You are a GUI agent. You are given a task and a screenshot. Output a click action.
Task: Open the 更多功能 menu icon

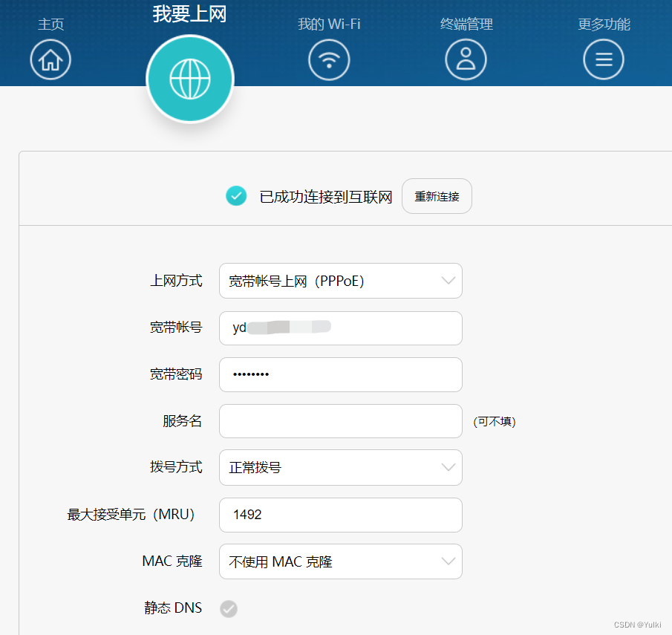click(x=603, y=59)
